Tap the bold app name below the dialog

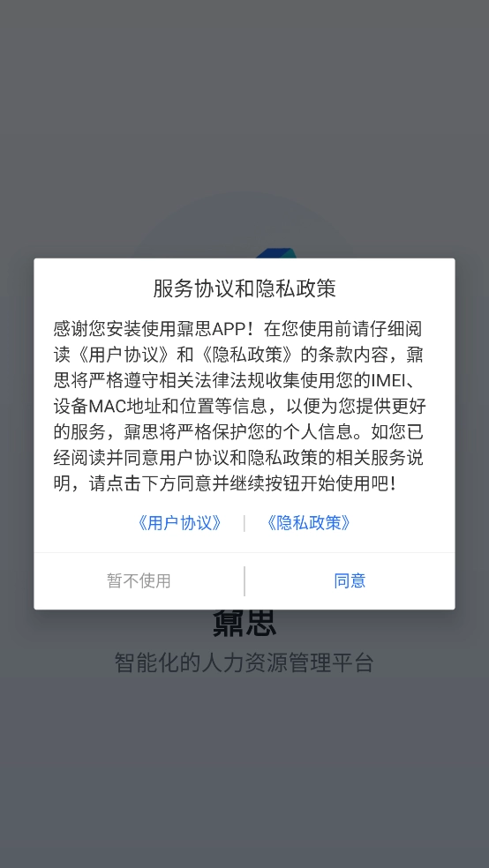244,624
